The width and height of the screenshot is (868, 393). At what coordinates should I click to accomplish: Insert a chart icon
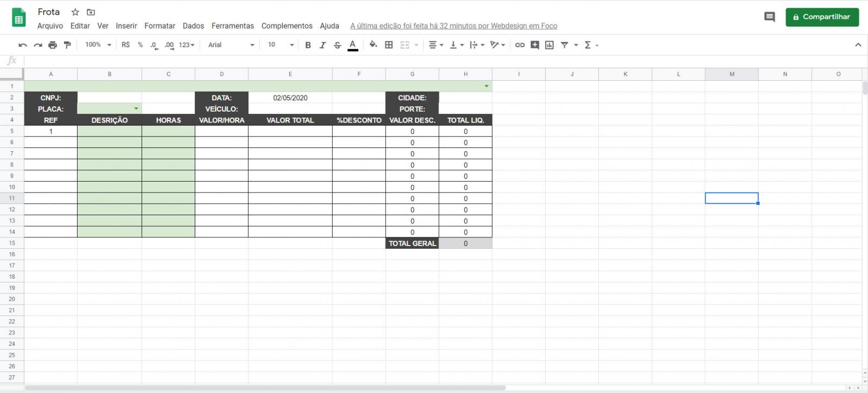point(550,45)
